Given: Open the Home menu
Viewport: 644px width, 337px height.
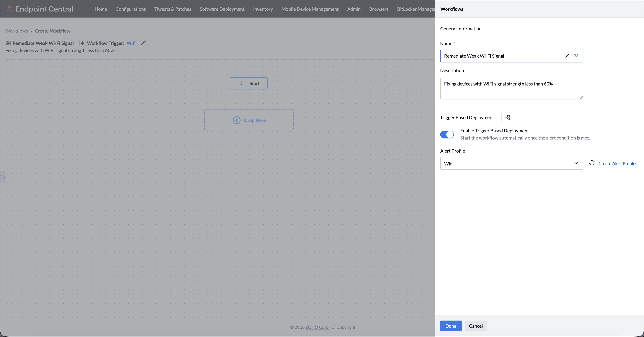Looking at the screenshot, I should (101, 9).
